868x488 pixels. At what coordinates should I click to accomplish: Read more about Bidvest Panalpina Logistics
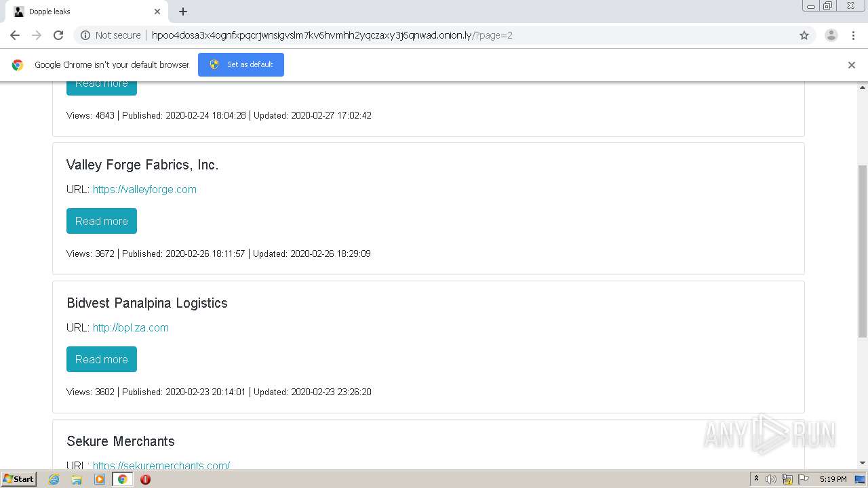[102, 359]
